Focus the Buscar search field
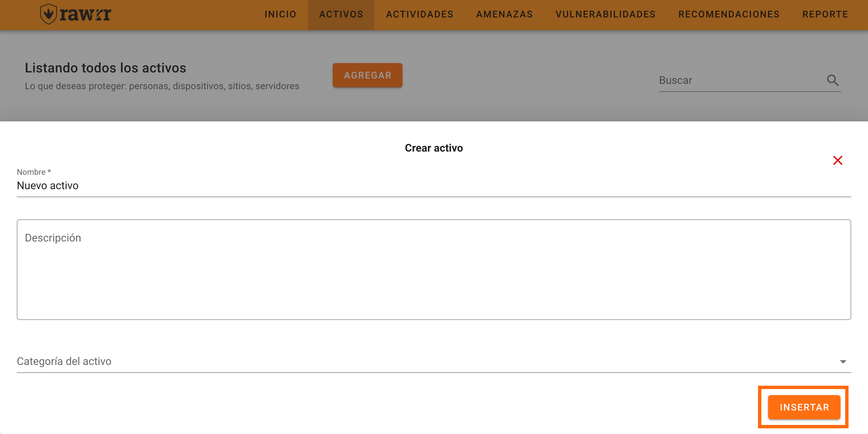Screen dimensions: 868x434 [x=738, y=80]
